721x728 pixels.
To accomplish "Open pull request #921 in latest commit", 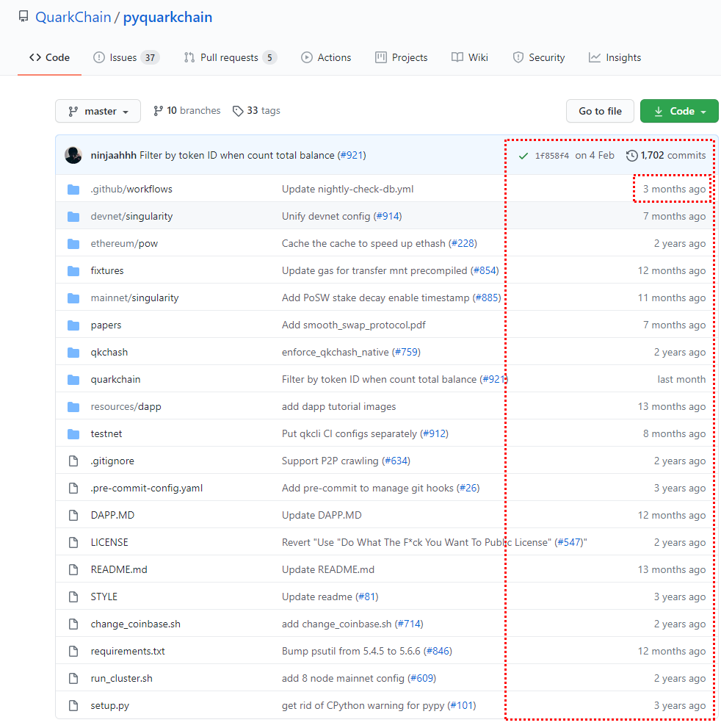I will tap(352, 155).
